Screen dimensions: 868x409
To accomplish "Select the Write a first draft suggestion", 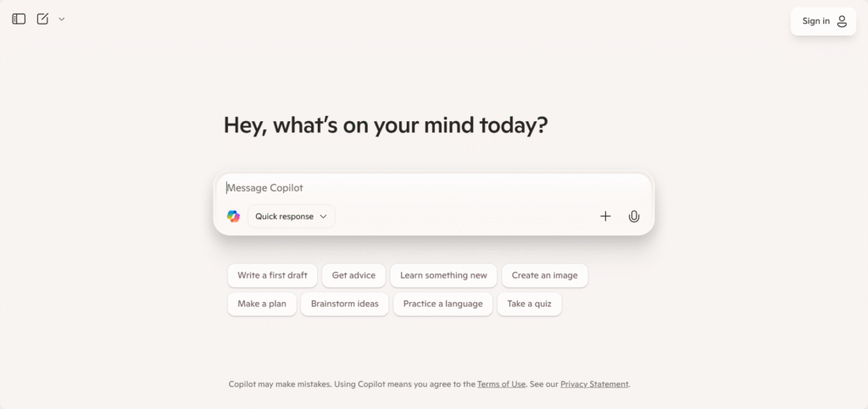I will (x=272, y=275).
